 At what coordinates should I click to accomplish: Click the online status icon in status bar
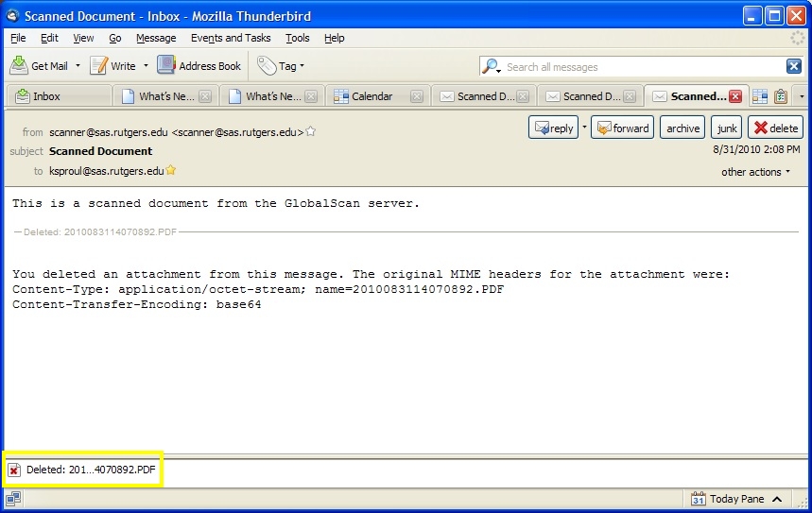coord(13,499)
